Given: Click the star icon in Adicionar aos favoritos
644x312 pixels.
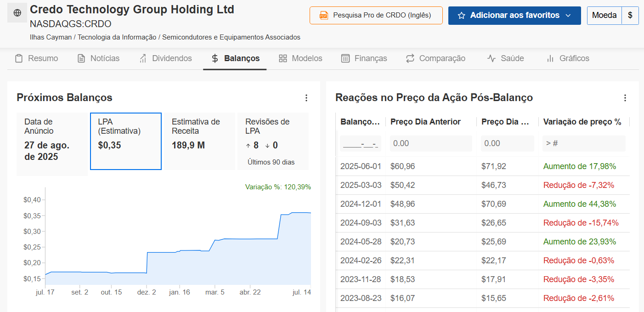Looking at the screenshot, I should 462,16.
